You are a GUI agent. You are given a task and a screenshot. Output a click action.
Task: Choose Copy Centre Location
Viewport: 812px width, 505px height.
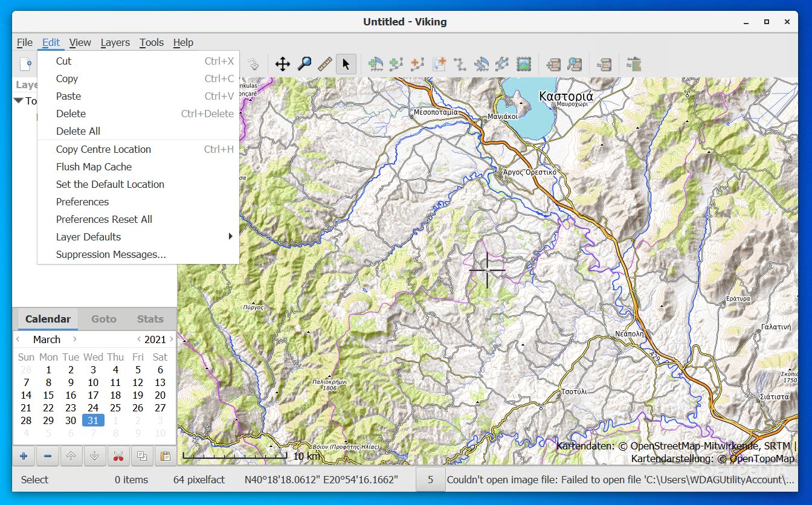138,149
